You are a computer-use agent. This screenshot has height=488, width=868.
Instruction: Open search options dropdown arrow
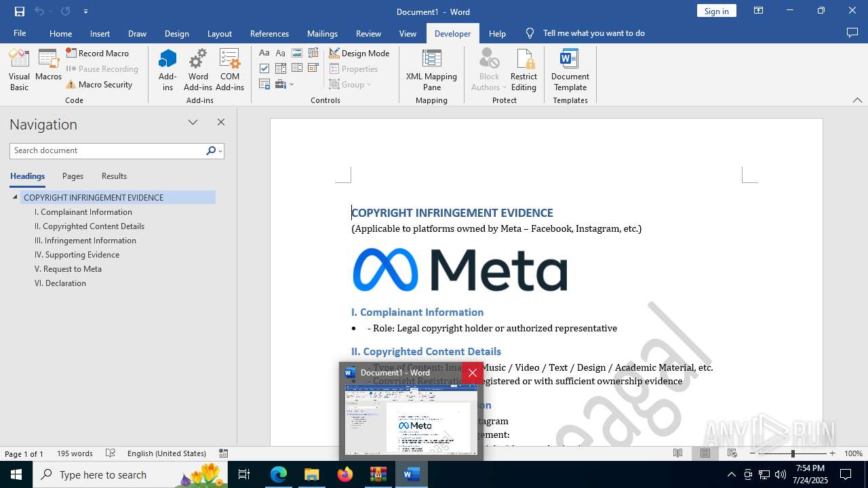(220, 150)
